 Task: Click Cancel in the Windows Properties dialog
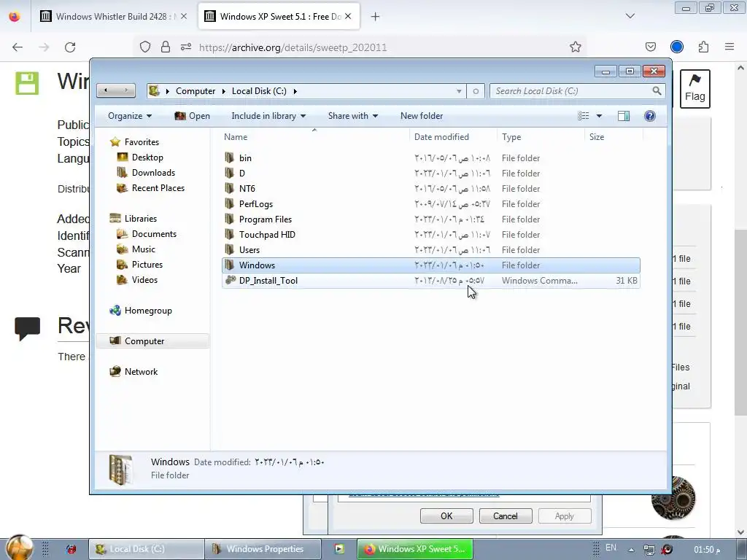point(506,516)
